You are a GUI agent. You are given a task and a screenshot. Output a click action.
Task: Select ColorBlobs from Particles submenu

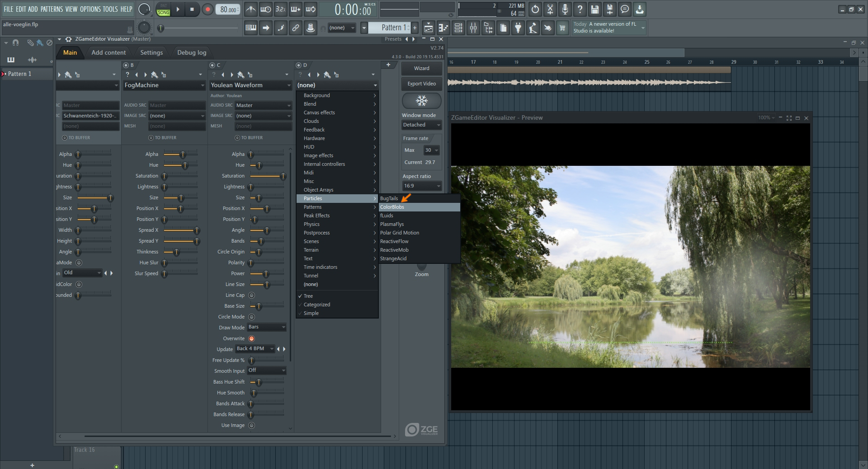(x=420, y=207)
